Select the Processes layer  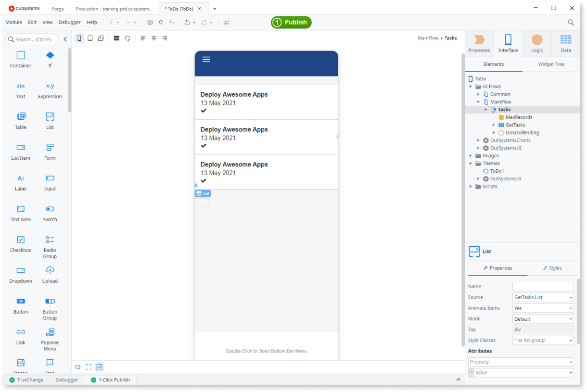click(479, 43)
